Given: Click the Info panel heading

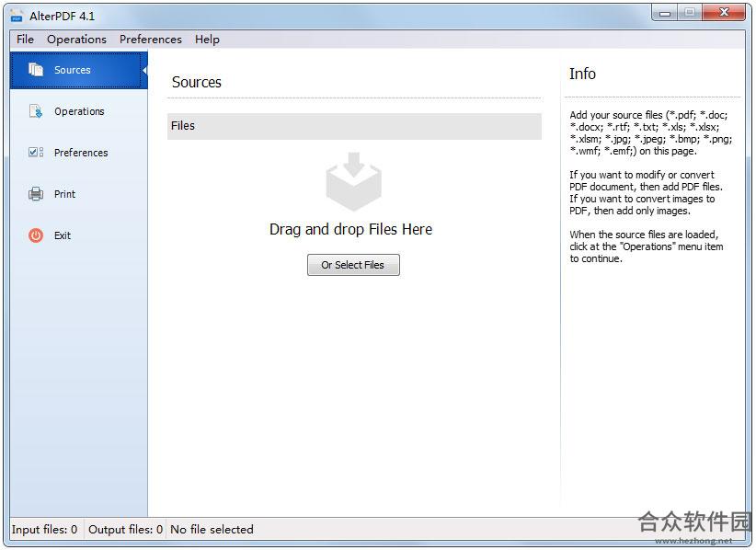Looking at the screenshot, I should 582,74.
